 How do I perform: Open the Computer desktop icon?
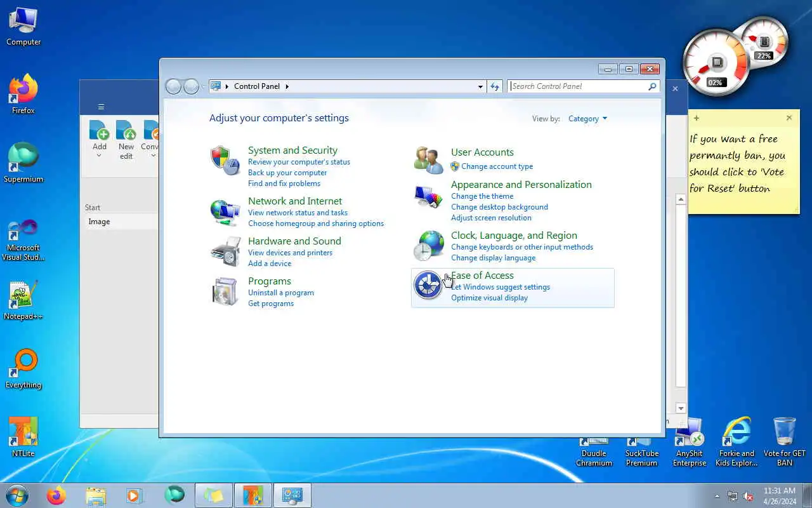pos(23,27)
